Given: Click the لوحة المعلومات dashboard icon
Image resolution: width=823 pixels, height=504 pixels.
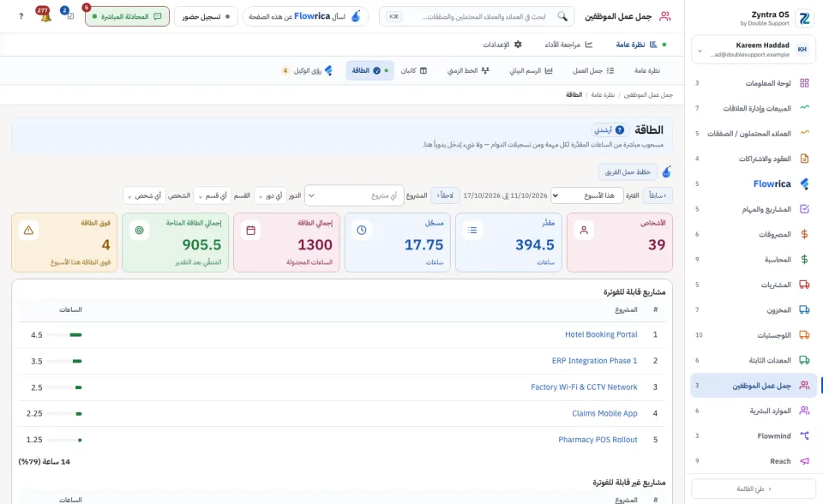Looking at the screenshot, I should 804,83.
